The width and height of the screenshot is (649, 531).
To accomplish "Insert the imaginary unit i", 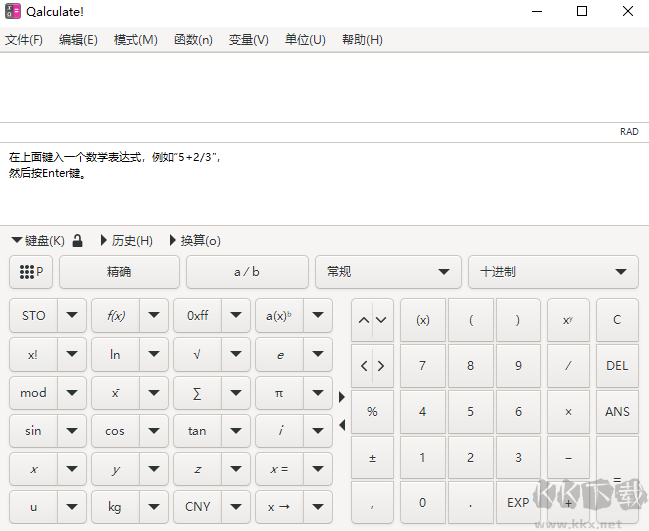I will [279, 431].
